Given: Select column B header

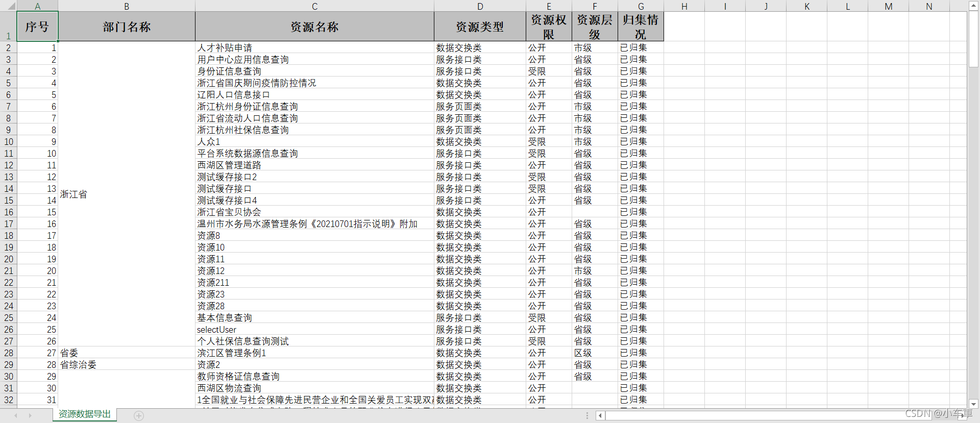Looking at the screenshot, I should [x=127, y=6].
